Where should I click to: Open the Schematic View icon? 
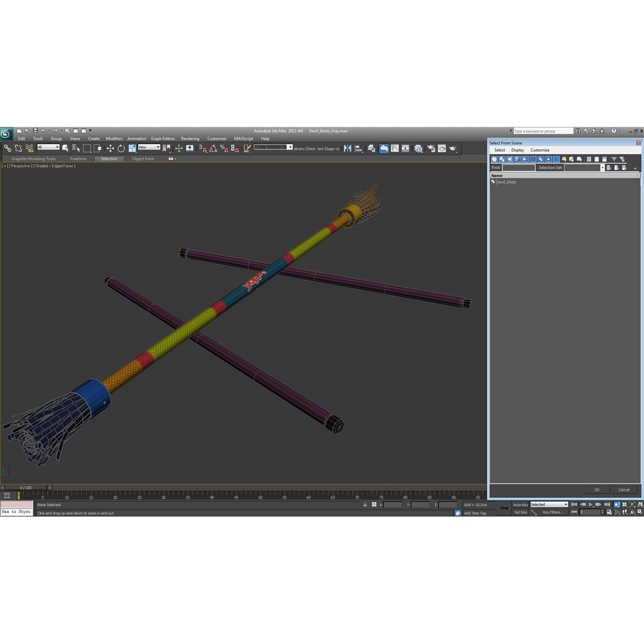pos(405,148)
